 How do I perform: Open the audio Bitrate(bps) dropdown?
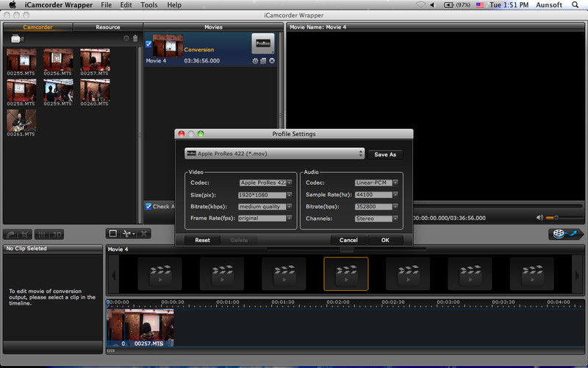tap(376, 207)
